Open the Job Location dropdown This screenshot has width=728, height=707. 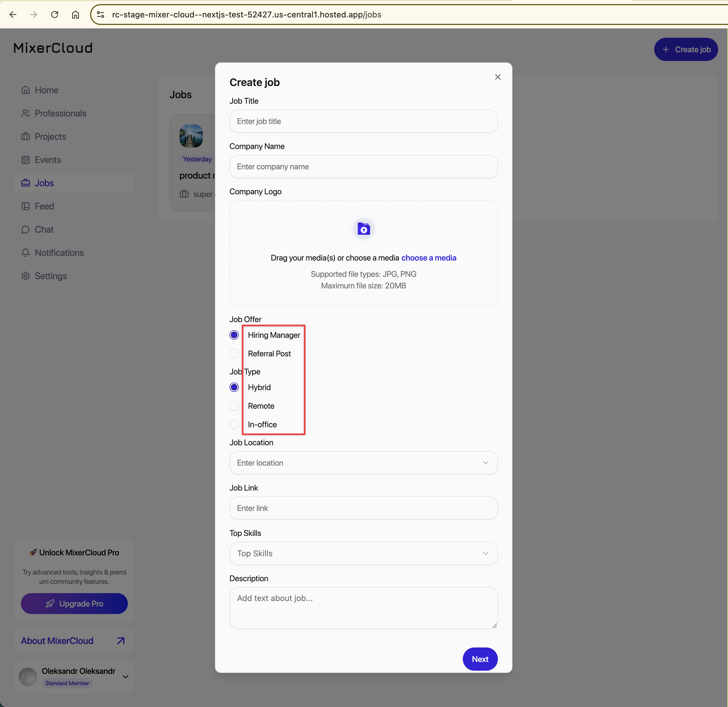(363, 463)
